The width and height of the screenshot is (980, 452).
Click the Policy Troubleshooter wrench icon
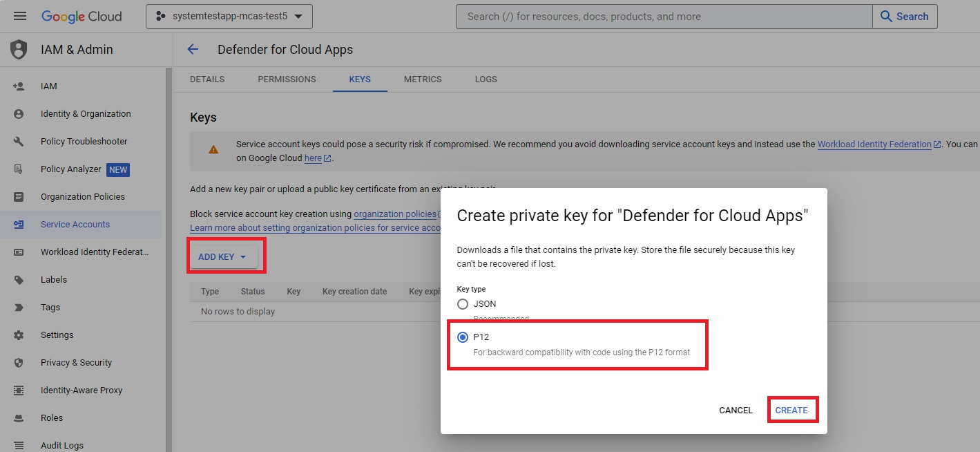point(19,142)
